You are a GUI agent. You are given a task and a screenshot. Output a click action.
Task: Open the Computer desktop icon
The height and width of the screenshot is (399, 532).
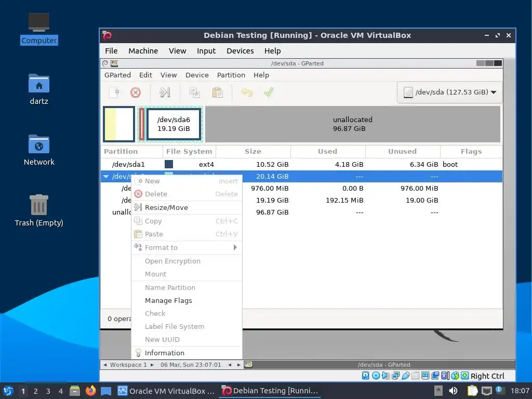click(x=38, y=29)
